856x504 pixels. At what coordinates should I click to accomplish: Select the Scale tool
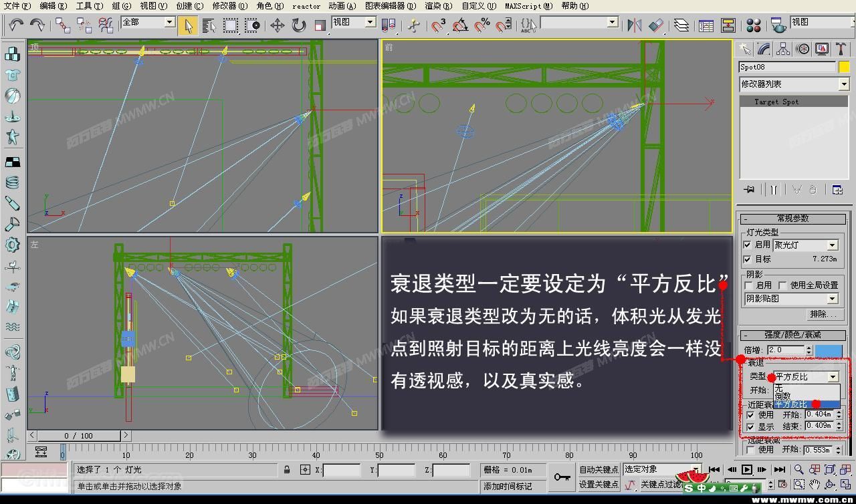click(320, 25)
